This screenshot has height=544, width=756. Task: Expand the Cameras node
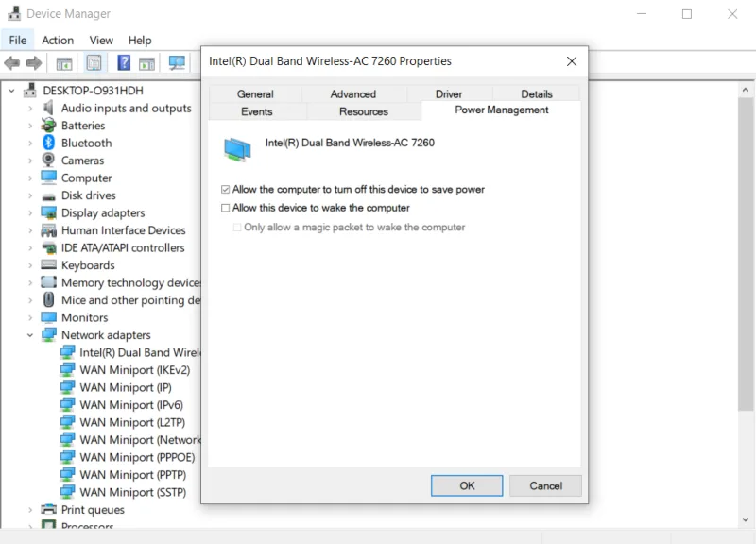30,161
